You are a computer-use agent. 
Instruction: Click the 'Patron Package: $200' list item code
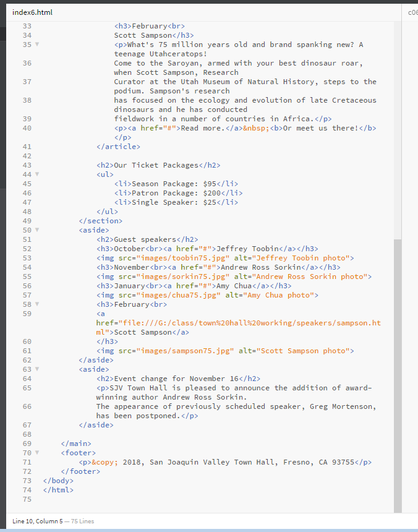[x=178, y=193]
